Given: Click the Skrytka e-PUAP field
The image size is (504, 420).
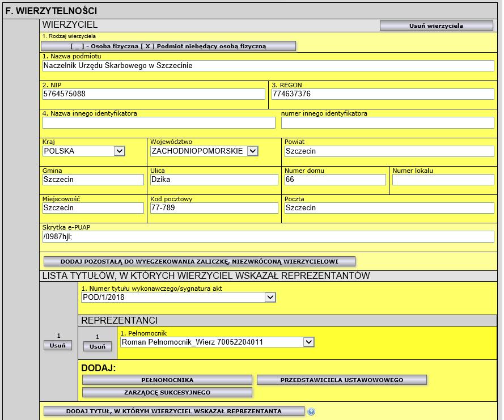Looking at the screenshot, I should coord(268,237).
